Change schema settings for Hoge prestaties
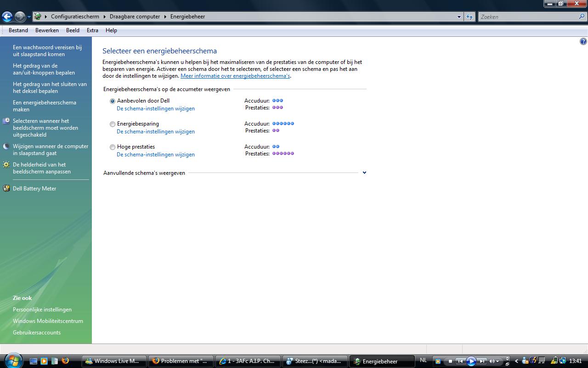This screenshot has height=368, width=588. click(156, 155)
